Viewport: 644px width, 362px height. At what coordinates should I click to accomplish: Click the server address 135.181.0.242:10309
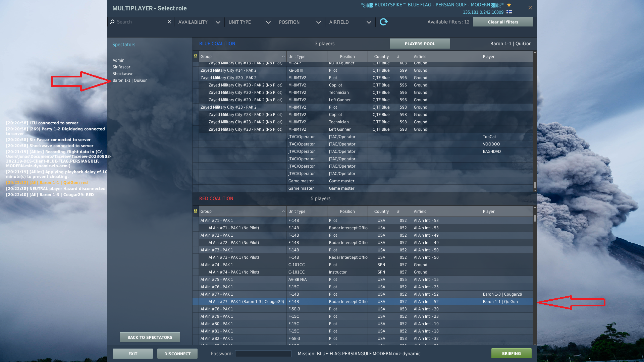click(483, 12)
